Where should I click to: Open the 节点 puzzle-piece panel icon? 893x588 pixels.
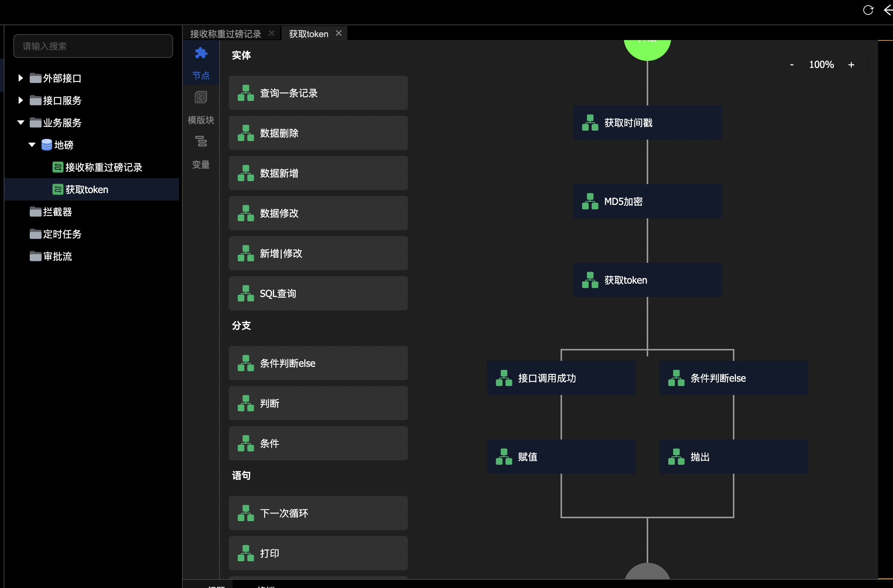201,53
